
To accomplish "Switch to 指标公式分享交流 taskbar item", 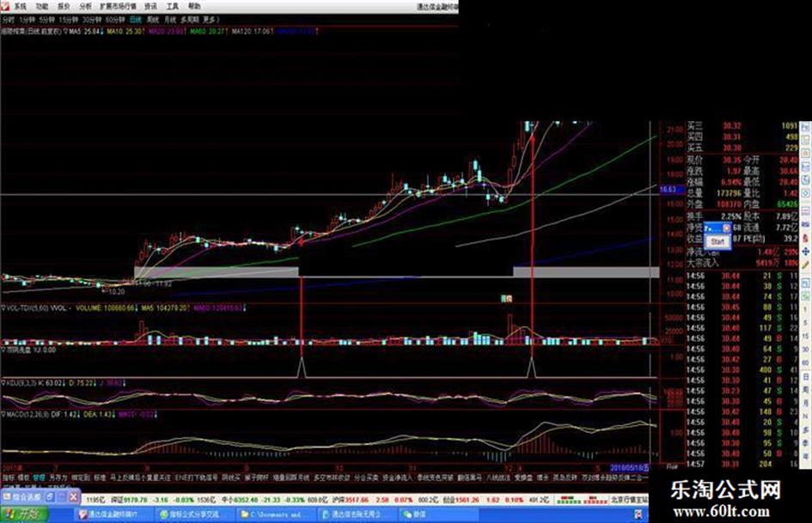I will coord(195,514).
